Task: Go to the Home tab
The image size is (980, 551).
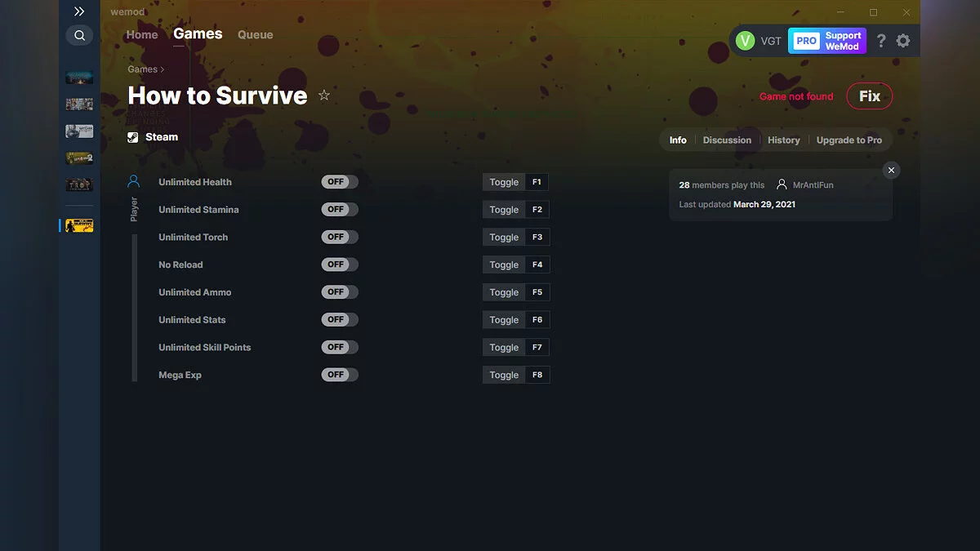Action: 142,35
